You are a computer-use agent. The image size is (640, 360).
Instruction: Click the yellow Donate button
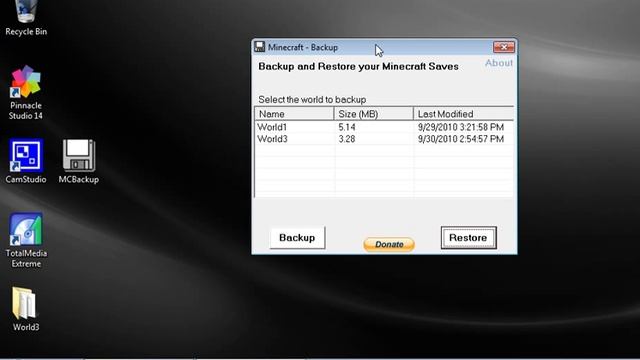[389, 244]
